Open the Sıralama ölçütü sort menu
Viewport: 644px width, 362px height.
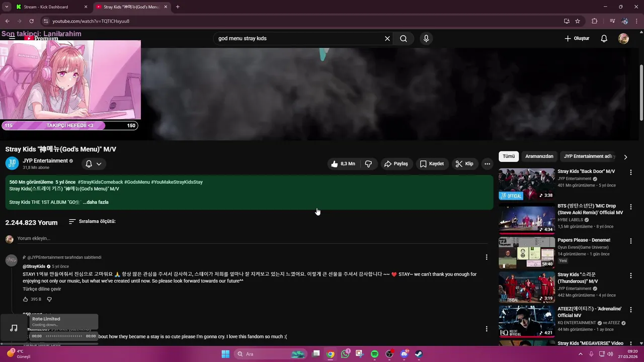(x=92, y=221)
